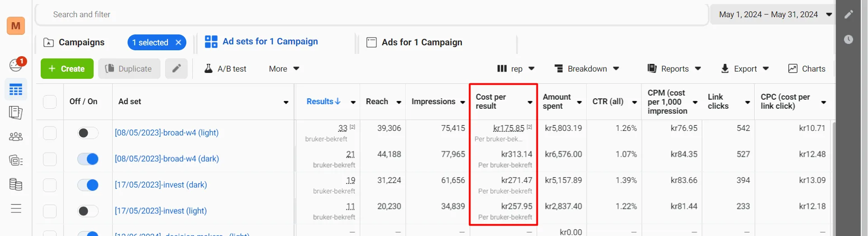Open the notifications face icon with badge
Screen dimensions: 868x236
tap(16, 65)
